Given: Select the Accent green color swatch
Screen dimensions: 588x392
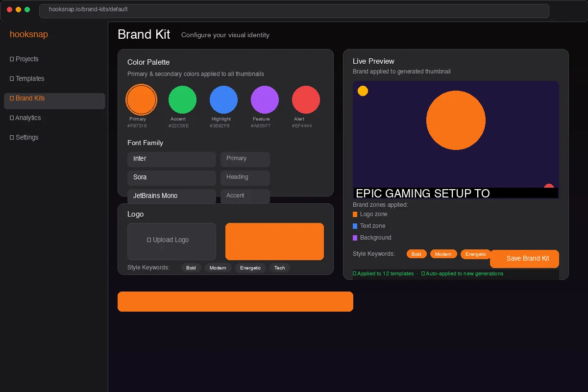Looking at the screenshot, I should 182,99.
